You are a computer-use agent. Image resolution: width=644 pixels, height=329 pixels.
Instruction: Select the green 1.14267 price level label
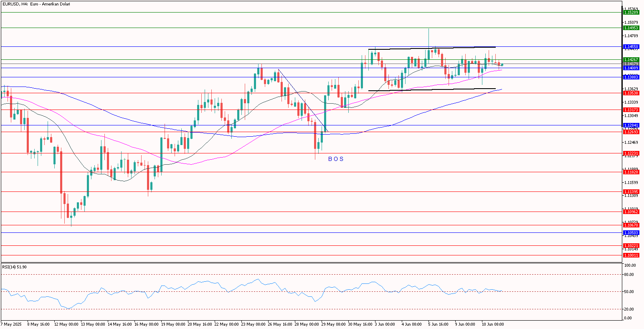tap(631, 59)
